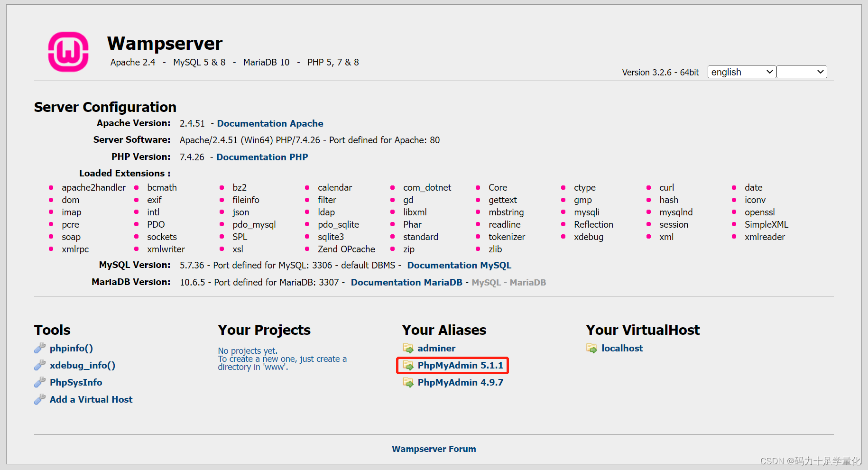This screenshot has width=868, height=470.
Task: Click the SimpleXML extension entry
Action: (766, 224)
